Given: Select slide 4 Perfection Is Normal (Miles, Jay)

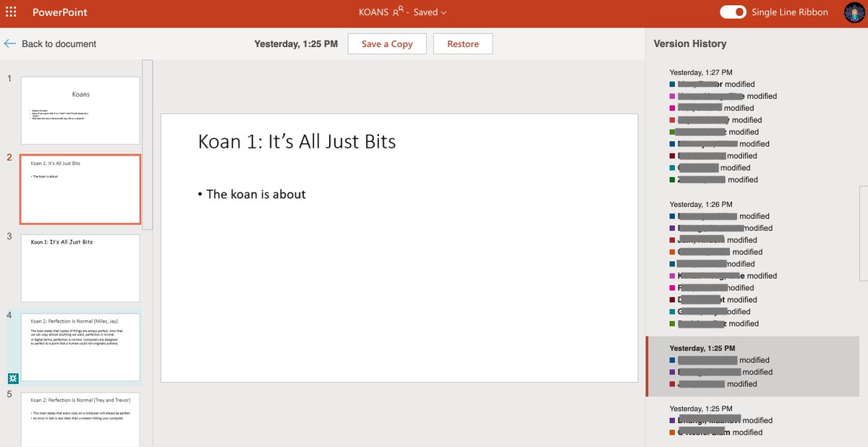Looking at the screenshot, I should click(80, 347).
